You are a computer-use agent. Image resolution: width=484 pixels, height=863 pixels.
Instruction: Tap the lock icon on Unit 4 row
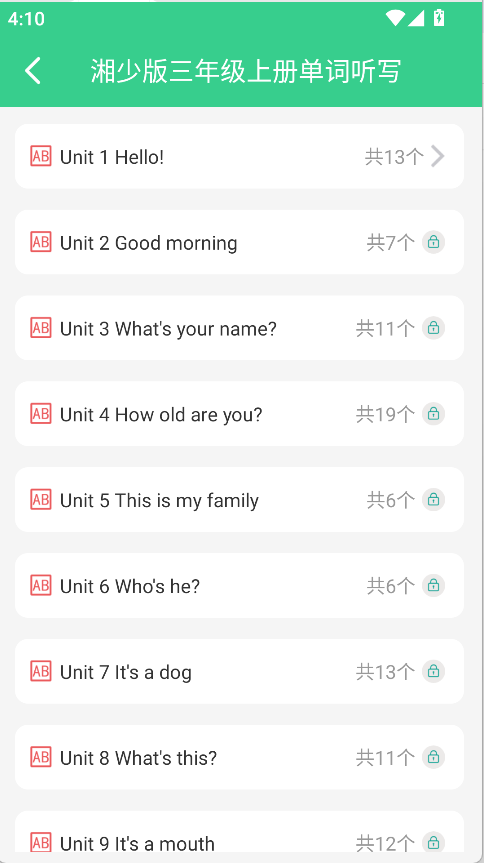tap(433, 414)
